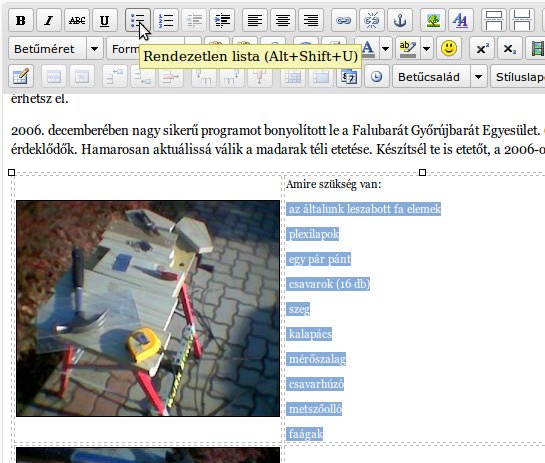Insert an anchor bookmark
Viewport: 545px width, 463px height.
tap(400, 20)
